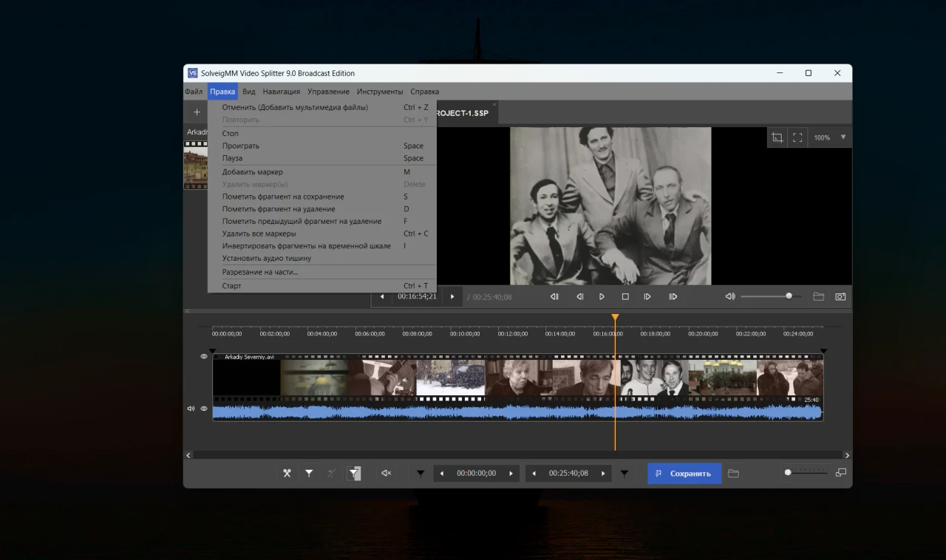Select menu item Добавить маркер
The height and width of the screenshot is (560, 946).
tap(253, 172)
